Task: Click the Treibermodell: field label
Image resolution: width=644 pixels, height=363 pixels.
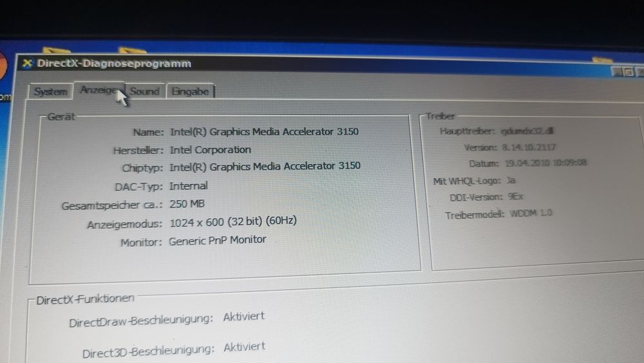Action: click(x=475, y=215)
